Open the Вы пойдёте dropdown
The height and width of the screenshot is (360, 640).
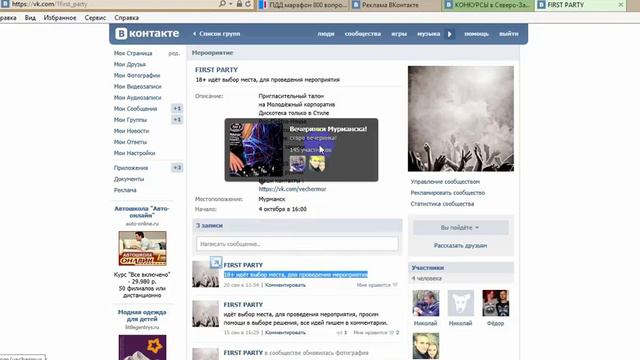click(460, 227)
